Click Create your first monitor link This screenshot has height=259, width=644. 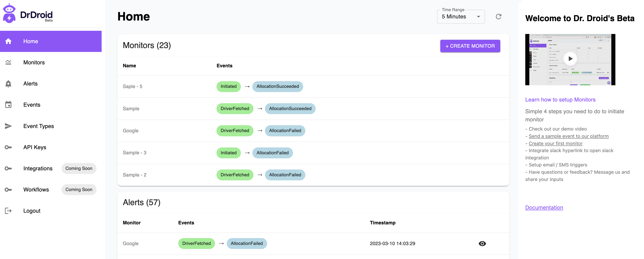click(555, 143)
